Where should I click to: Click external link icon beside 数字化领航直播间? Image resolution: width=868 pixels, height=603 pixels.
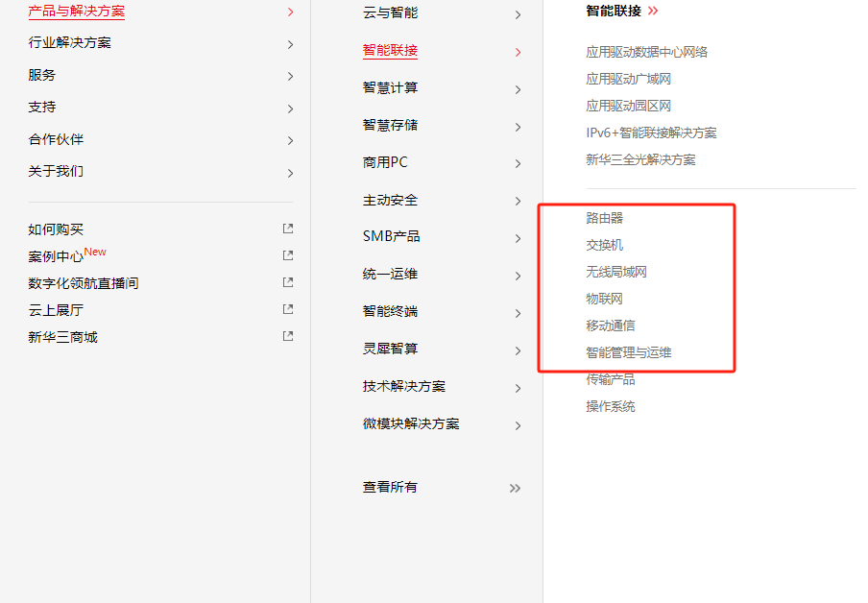pos(288,282)
